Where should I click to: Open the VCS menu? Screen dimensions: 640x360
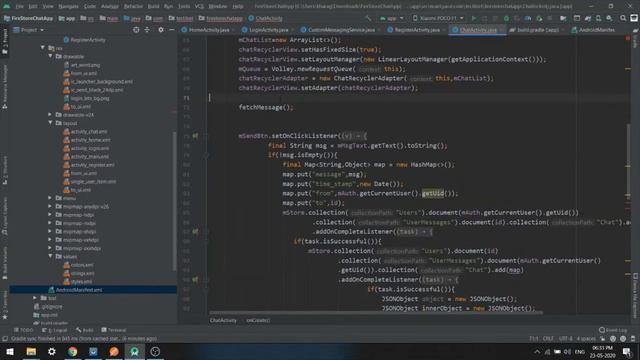[199, 7]
